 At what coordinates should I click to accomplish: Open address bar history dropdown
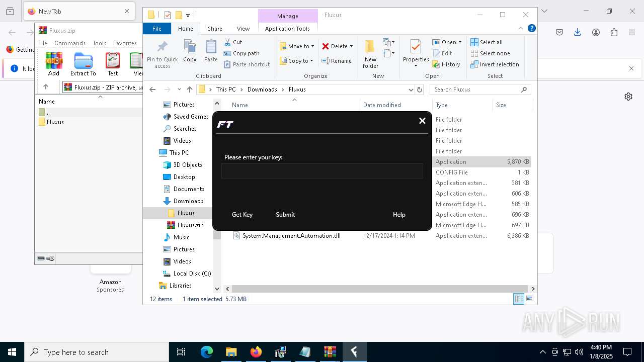coord(411,89)
